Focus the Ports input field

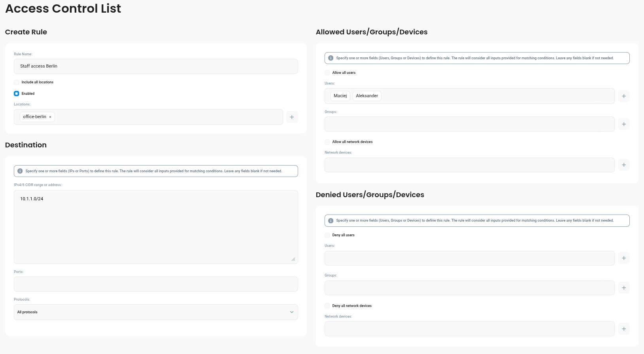click(156, 284)
